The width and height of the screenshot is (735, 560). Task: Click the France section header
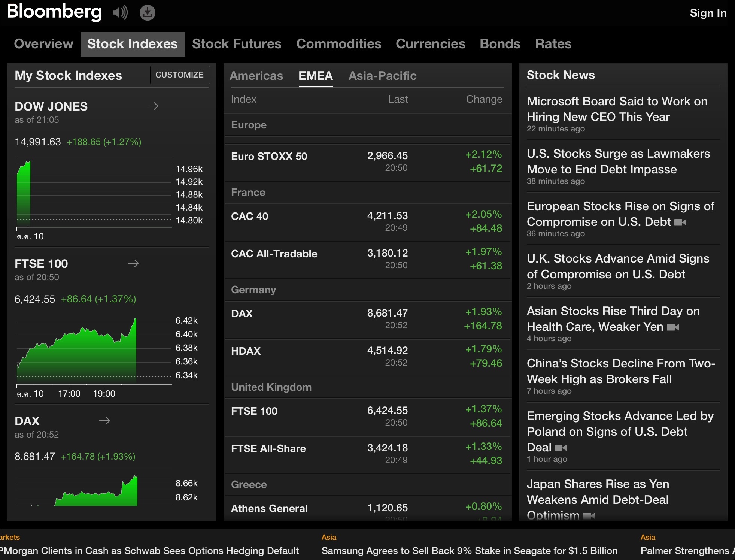pyautogui.click(x=367, y=193)
